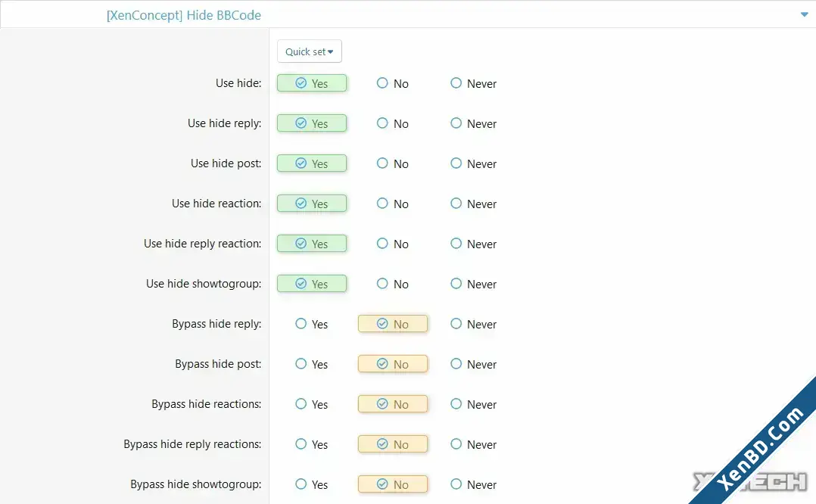Select Never for Use hide reply
This screenshot has height=504, width=816.
tap(473, 123)
